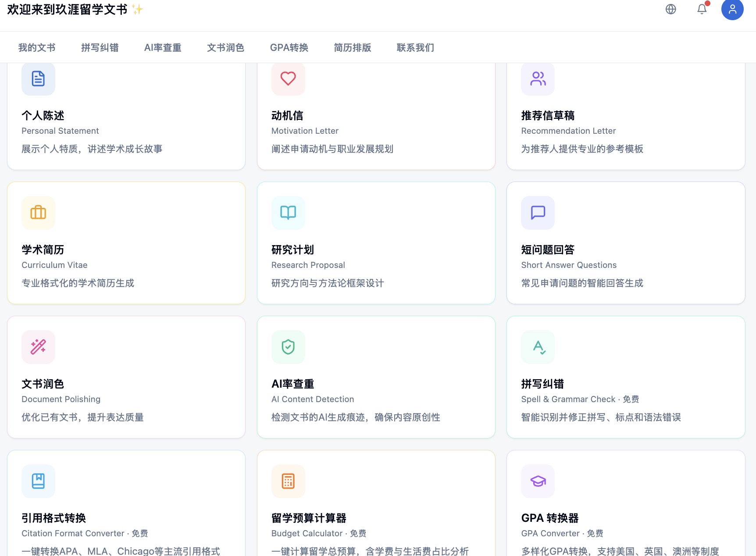Viewport: 756px width, 556px height.
Task: Select the speech bubble icon for 短问题回答
Action: pos(538,213)
